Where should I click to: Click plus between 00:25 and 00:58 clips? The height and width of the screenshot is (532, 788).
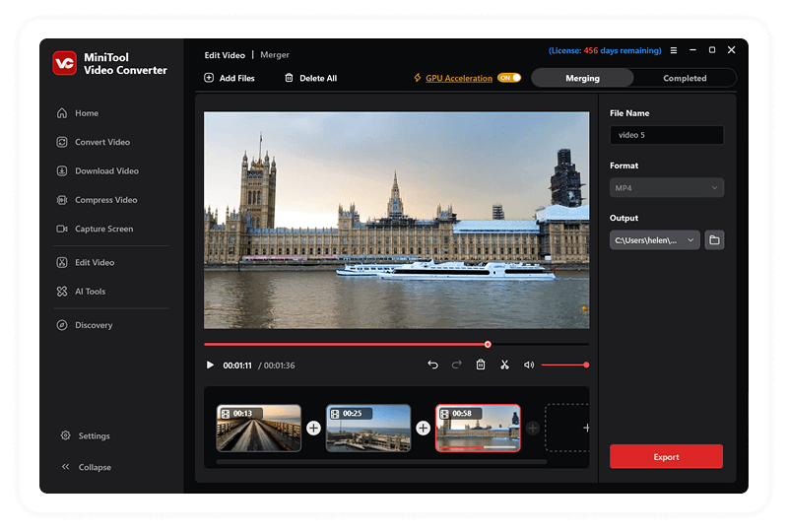tap(424, 428)
